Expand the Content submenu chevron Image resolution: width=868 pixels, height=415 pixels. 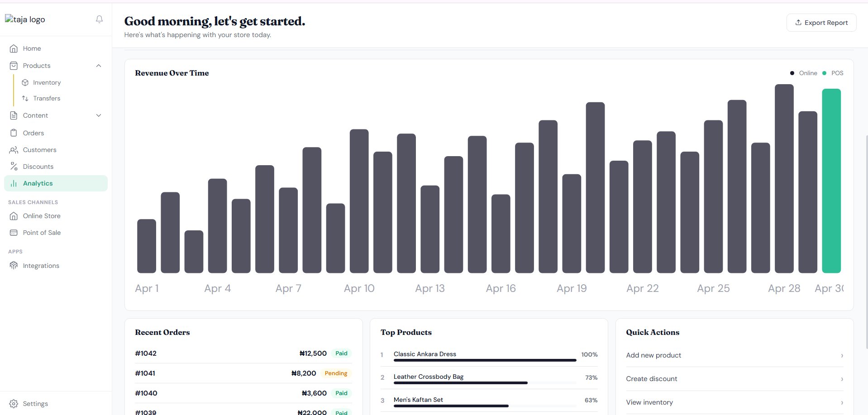(x=99, y=115)
